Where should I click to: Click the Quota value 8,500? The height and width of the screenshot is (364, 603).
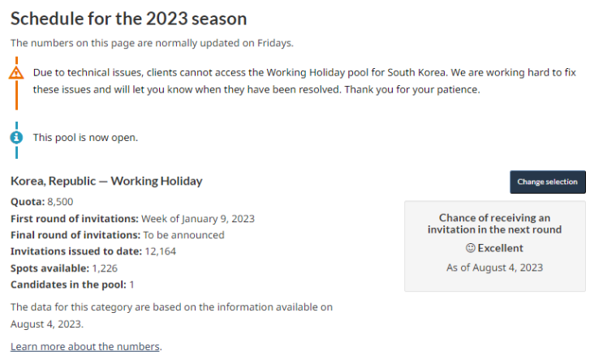(61, 202)
